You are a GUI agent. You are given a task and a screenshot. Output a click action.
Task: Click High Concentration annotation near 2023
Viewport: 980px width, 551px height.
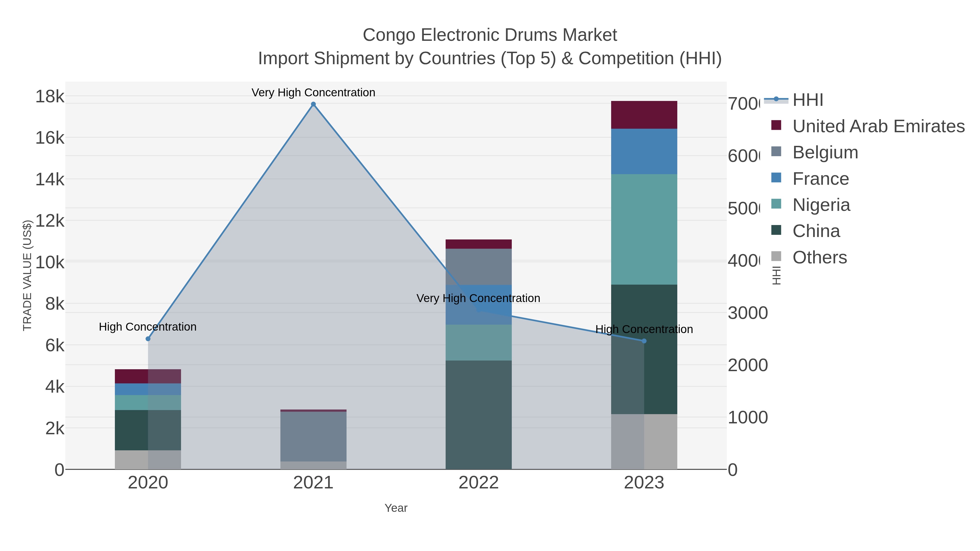[x=644, y=329]
